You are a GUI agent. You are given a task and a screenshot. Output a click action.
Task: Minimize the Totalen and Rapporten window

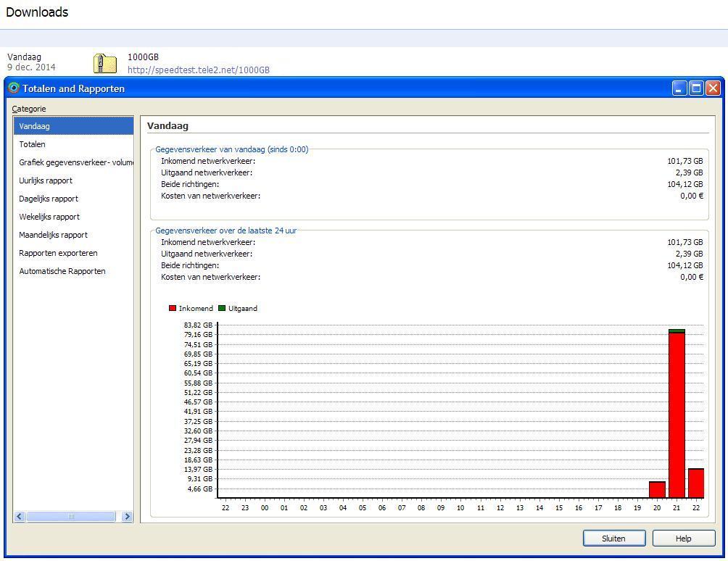(x=679, y=88)
